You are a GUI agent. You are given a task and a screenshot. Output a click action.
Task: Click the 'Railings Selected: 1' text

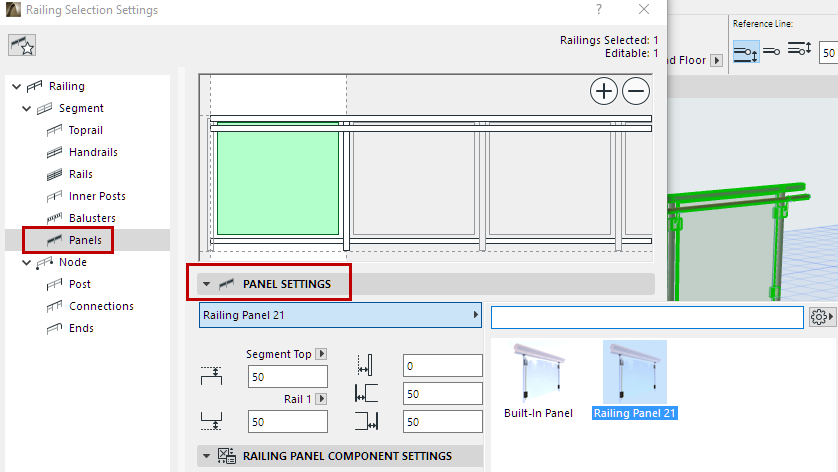609,40
